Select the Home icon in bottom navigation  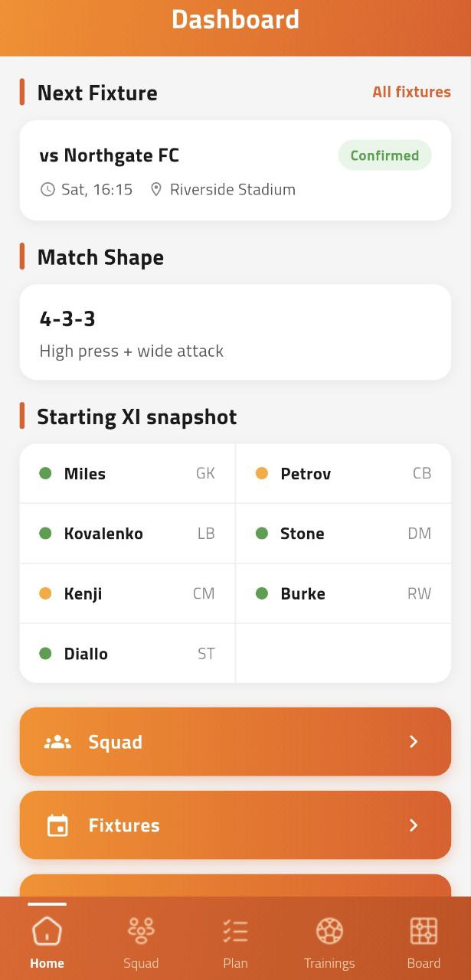pyautogui.click(x=47, y=929)
